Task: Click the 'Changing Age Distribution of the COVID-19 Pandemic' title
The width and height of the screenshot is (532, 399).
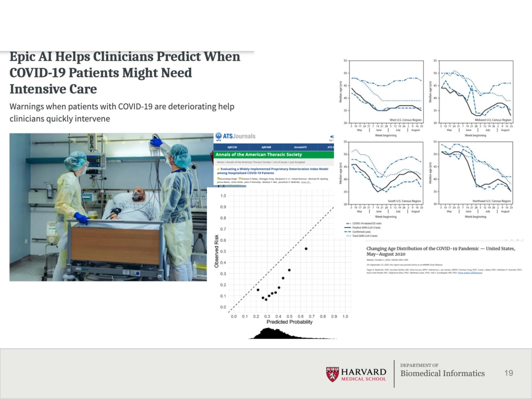Action: pos(441,251)
